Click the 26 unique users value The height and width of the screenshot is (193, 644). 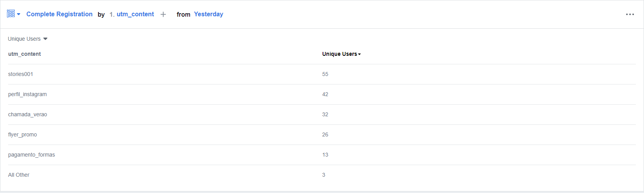[x=325, y=134]
